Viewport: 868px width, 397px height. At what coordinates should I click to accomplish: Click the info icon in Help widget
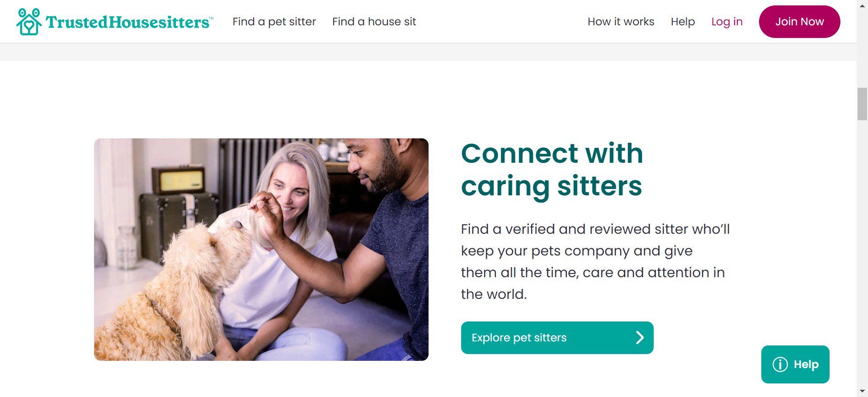click(780, 364)
